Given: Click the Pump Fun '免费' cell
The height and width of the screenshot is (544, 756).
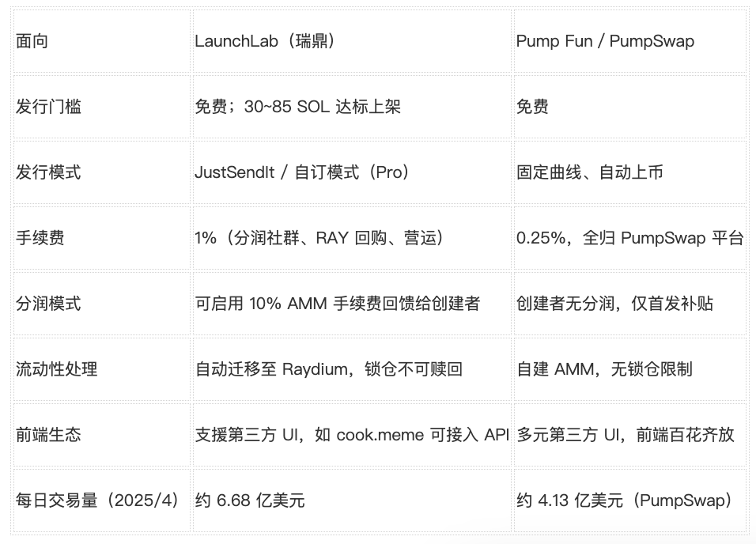Looking at the screenshot, I should 630,107.
